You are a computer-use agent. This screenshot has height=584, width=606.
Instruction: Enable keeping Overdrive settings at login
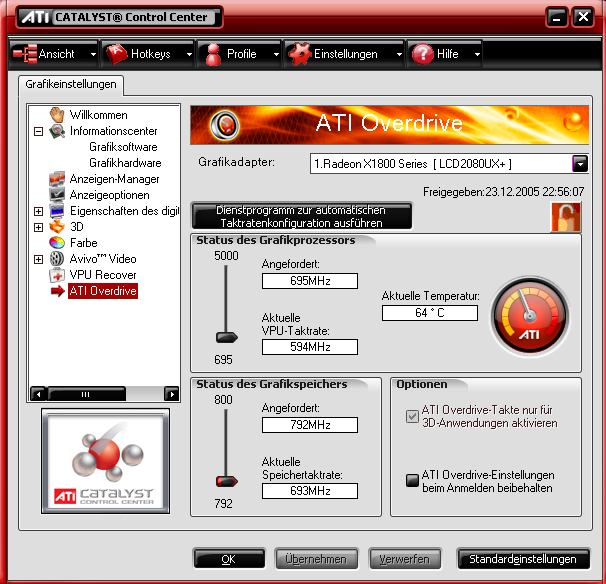[412, 480]
